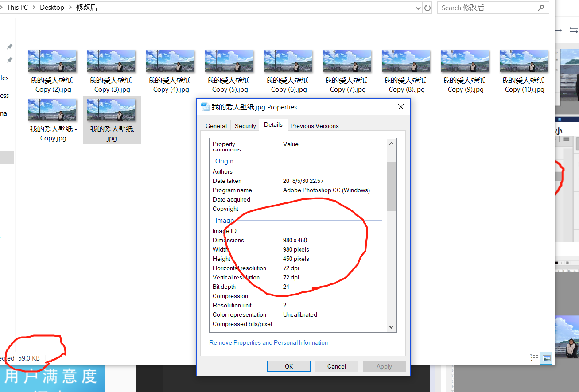Click the Authors property row
579x392 pixels.
[x=297, y=171]
